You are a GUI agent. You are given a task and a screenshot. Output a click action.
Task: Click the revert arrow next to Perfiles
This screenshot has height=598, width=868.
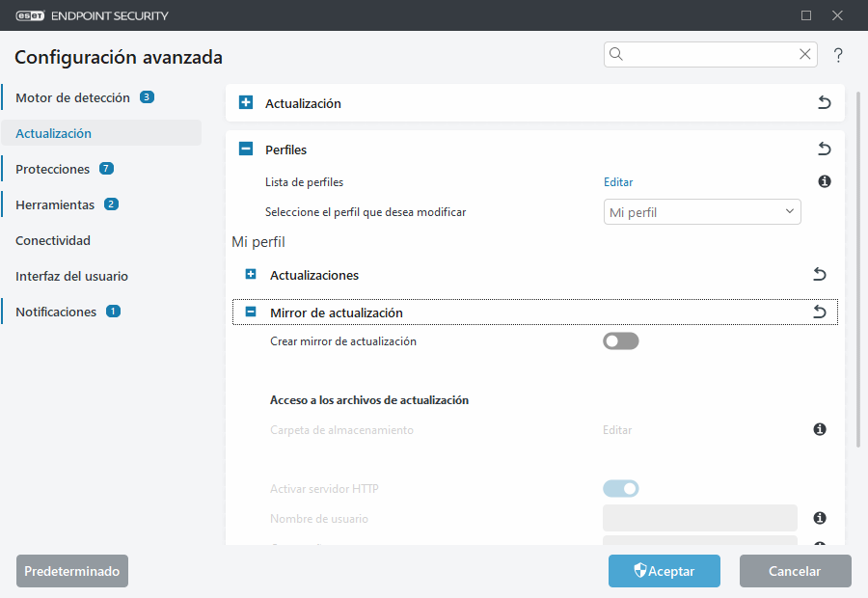click(823, 149)
